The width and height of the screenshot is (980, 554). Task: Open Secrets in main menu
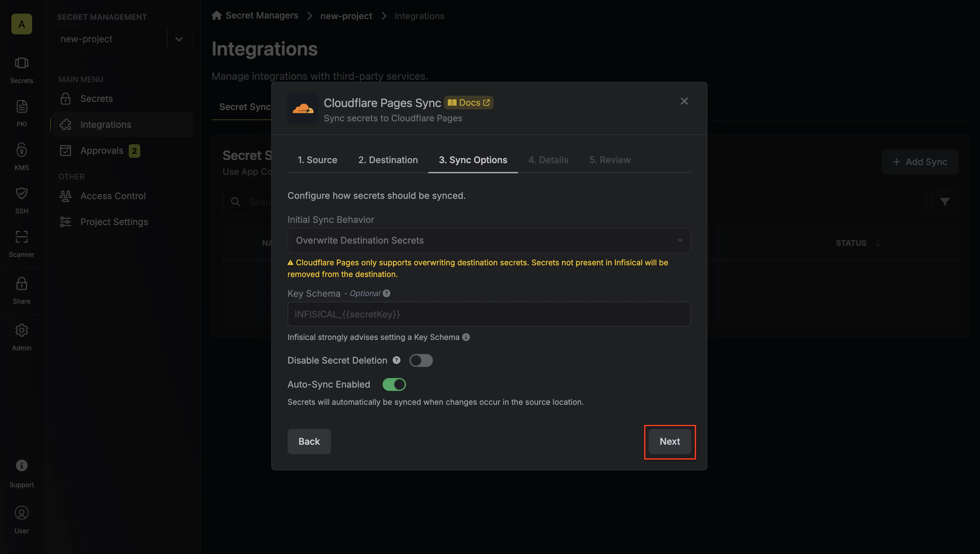[x=123, y=99]
